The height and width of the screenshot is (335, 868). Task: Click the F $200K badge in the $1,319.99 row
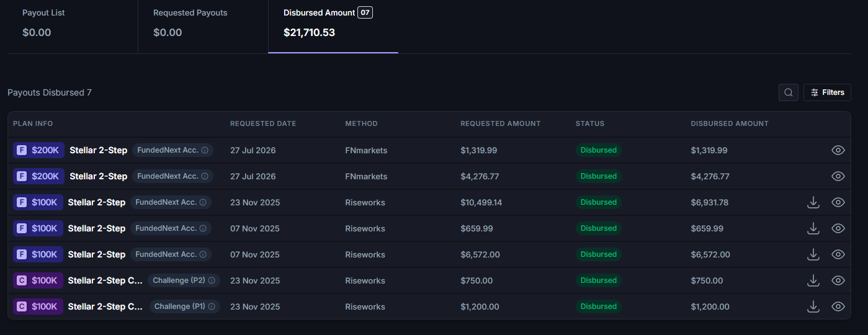(39, 150)
